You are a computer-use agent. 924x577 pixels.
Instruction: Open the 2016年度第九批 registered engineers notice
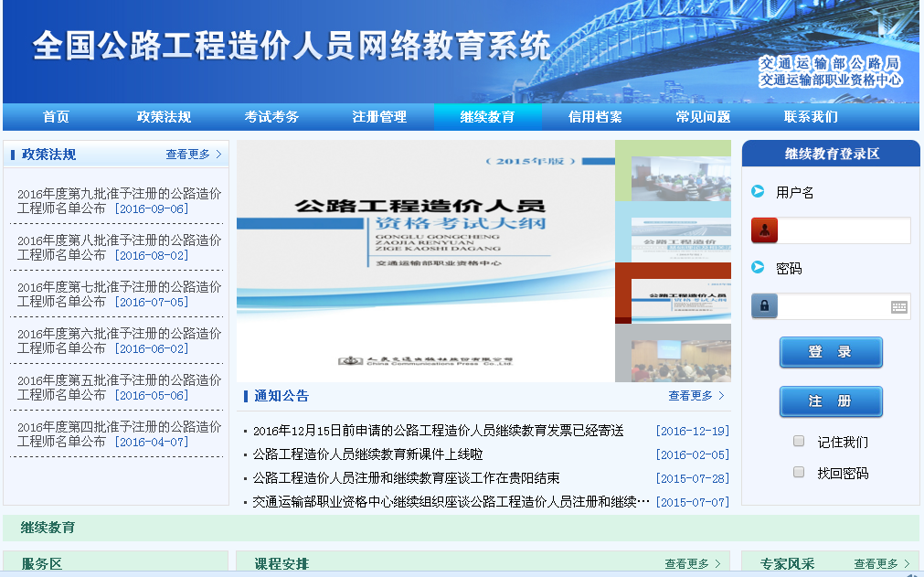[119, 201]
